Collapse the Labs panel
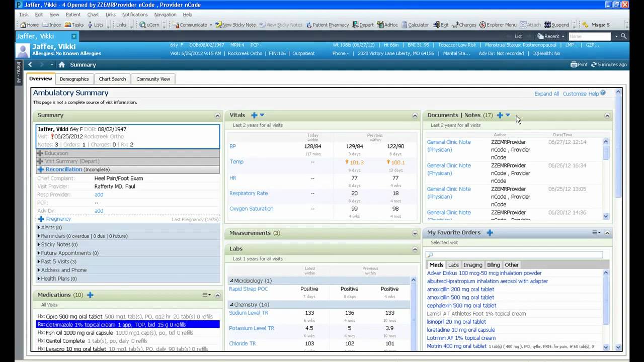 click(x=415, y=249)
